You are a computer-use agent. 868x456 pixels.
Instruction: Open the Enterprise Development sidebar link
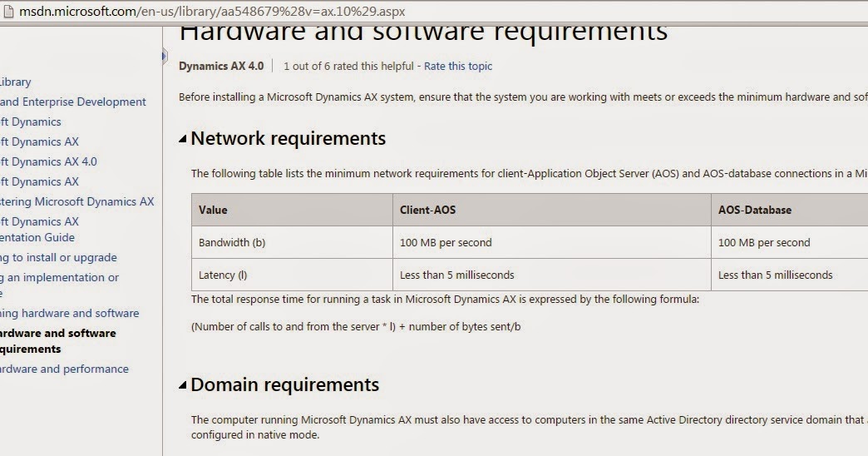pos(73,102)
